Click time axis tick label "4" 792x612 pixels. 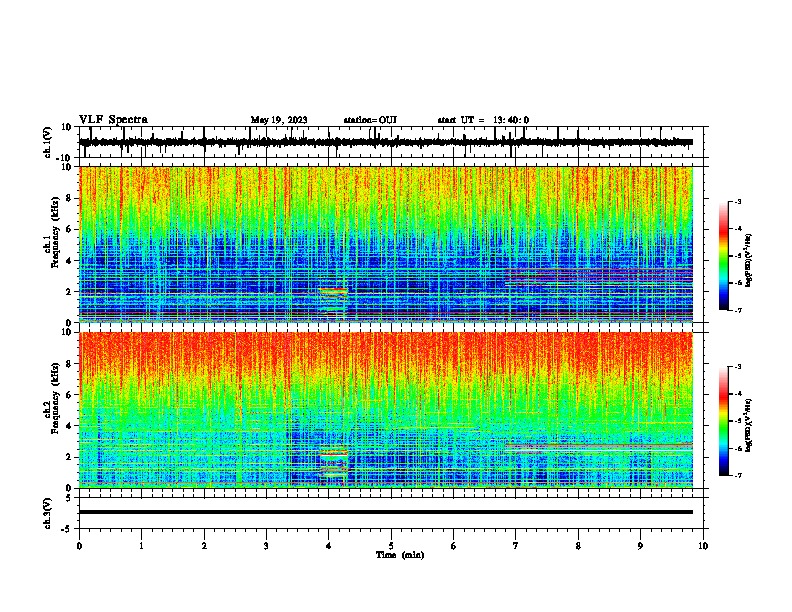pos(329,546)
